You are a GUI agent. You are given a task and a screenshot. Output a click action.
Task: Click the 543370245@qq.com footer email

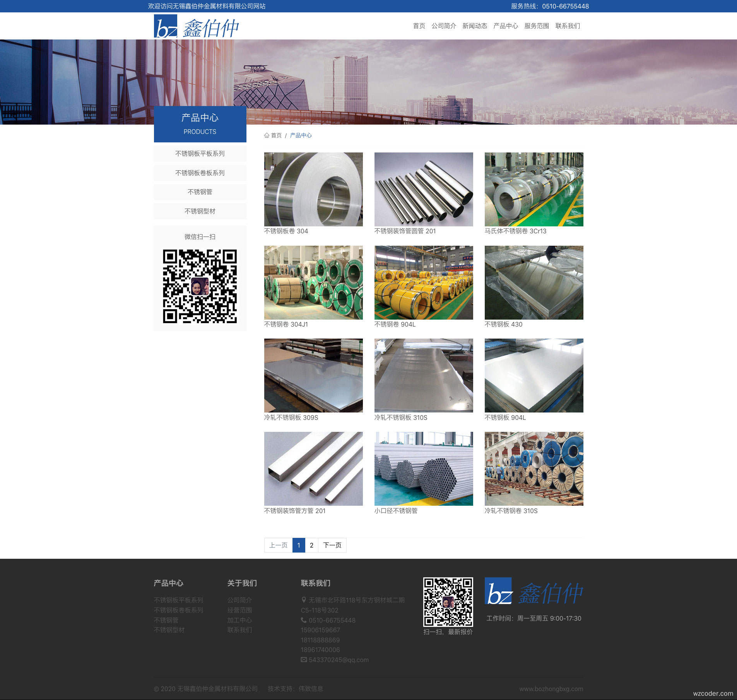[x=339, y=660]
